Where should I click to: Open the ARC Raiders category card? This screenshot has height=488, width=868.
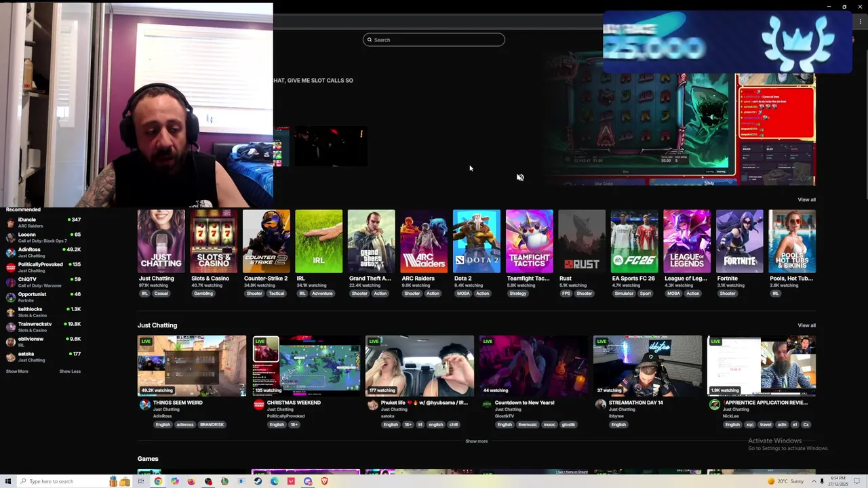[424, 241]
